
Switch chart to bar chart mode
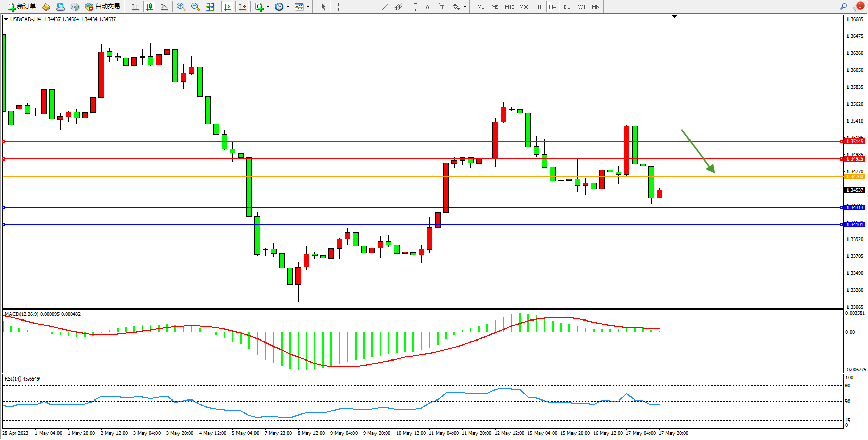tap(135, 7)
